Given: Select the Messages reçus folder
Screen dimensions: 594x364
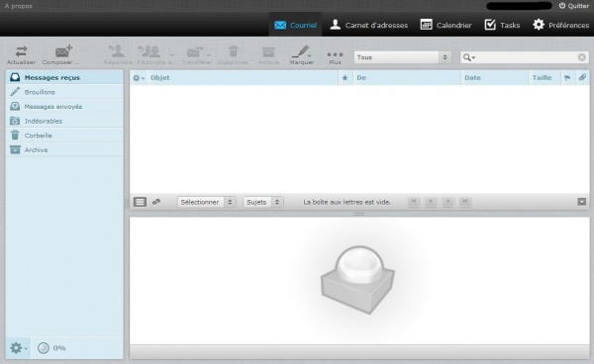Looking at the screenshot, I should pos(64,77).
